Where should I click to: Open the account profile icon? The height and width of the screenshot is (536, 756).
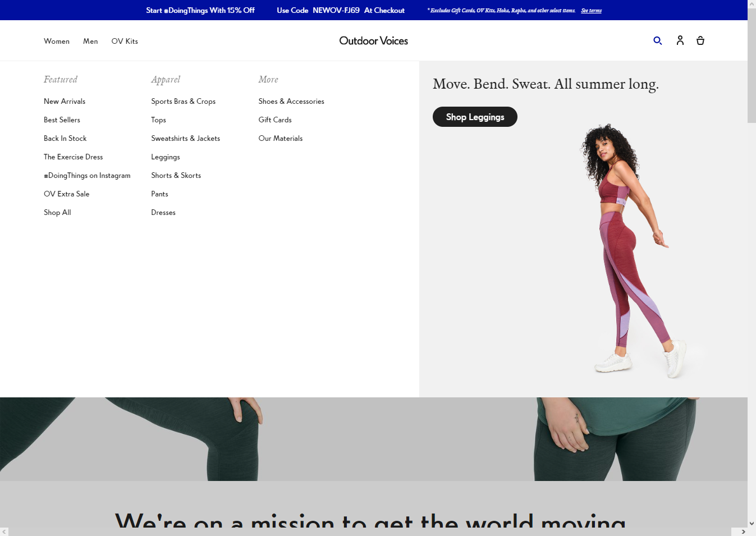coord(680,40)
